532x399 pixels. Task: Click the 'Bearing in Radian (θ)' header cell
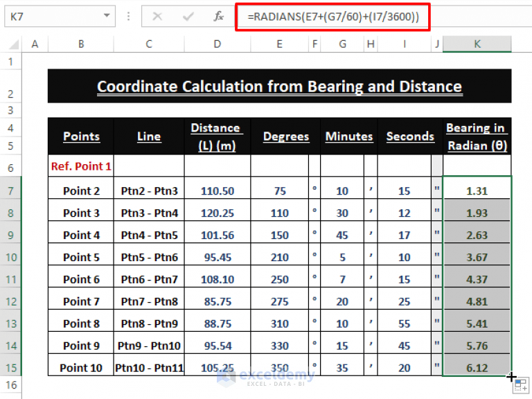(477, 136)
